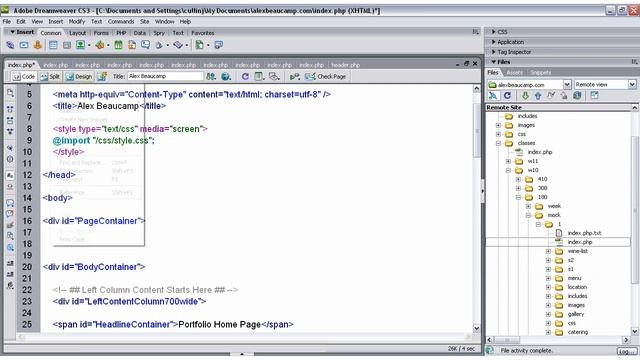
Task: Open the Modify menu
Action: click(x=77, y=21)
